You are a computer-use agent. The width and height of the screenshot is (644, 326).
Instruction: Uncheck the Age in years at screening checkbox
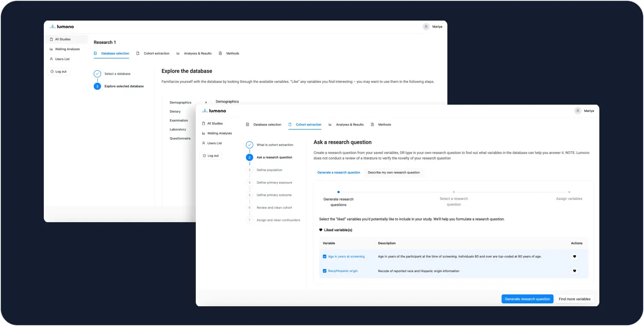tap(325, 257)
